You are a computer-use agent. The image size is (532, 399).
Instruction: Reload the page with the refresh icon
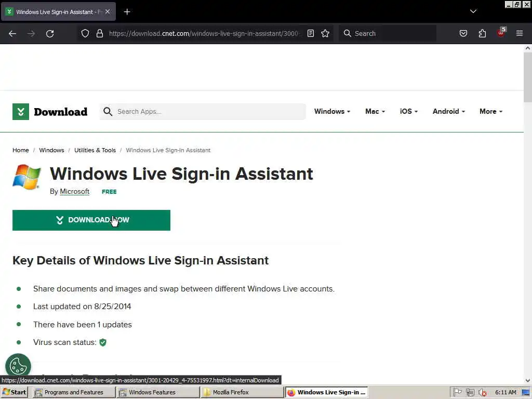(x=50, y=34)
